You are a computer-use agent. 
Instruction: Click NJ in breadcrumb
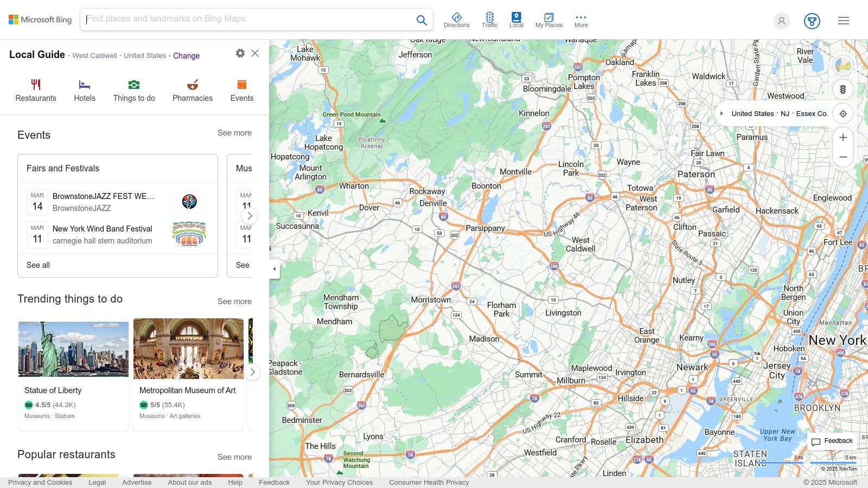785,114
